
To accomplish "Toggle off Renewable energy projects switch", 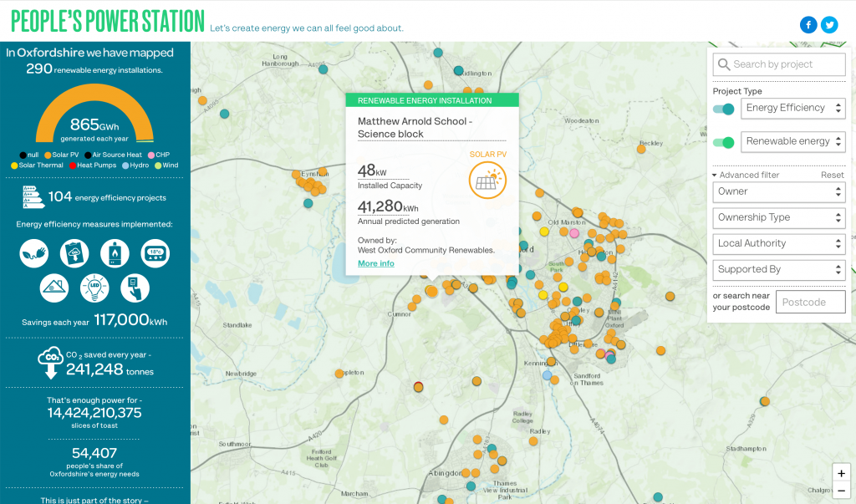I will [x=723, y=142].
